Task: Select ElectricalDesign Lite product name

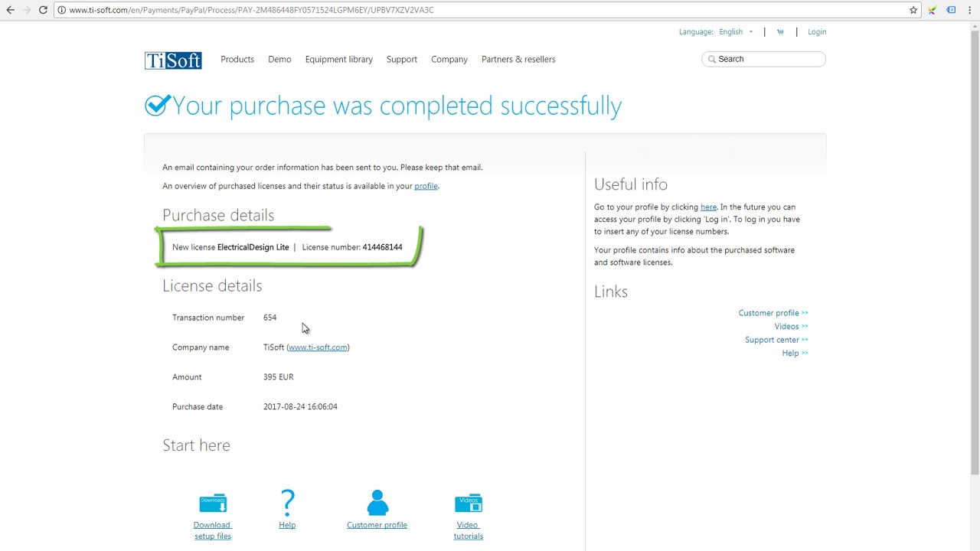Action: click(x=253, y=247)
